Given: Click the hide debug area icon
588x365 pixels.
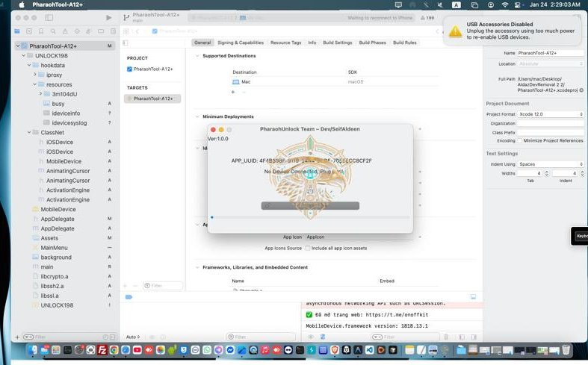Looking at the screenshot, I should point(473,297).
